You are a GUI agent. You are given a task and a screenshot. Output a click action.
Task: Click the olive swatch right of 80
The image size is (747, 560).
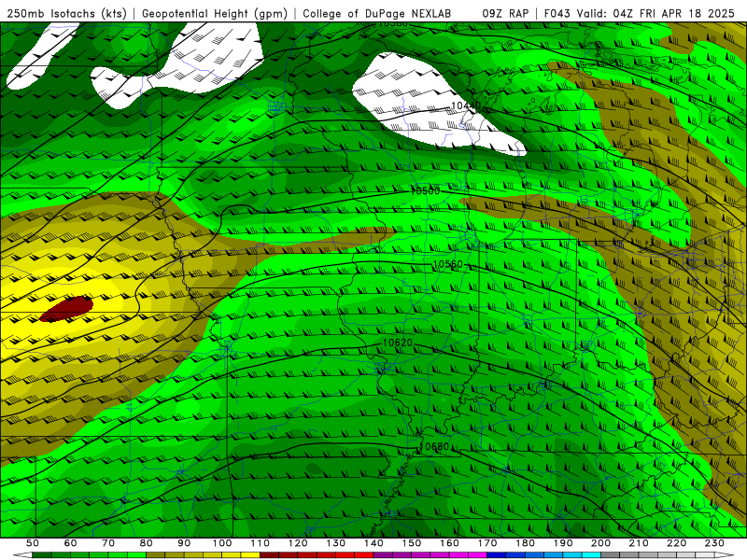(156, 555)
